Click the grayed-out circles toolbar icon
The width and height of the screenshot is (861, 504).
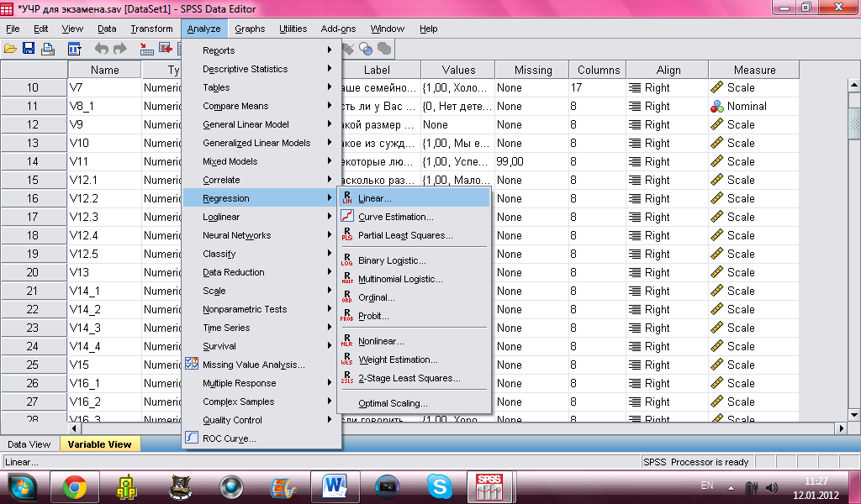click(x=383, y=49)
